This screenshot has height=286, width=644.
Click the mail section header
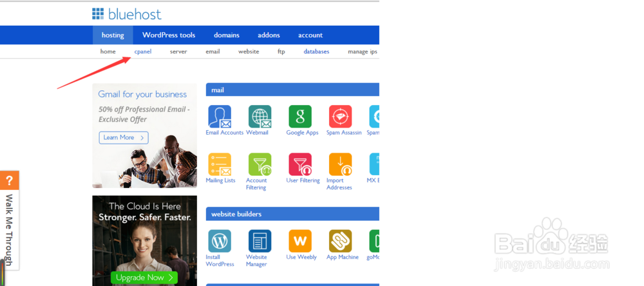click(x=292, y=90)
